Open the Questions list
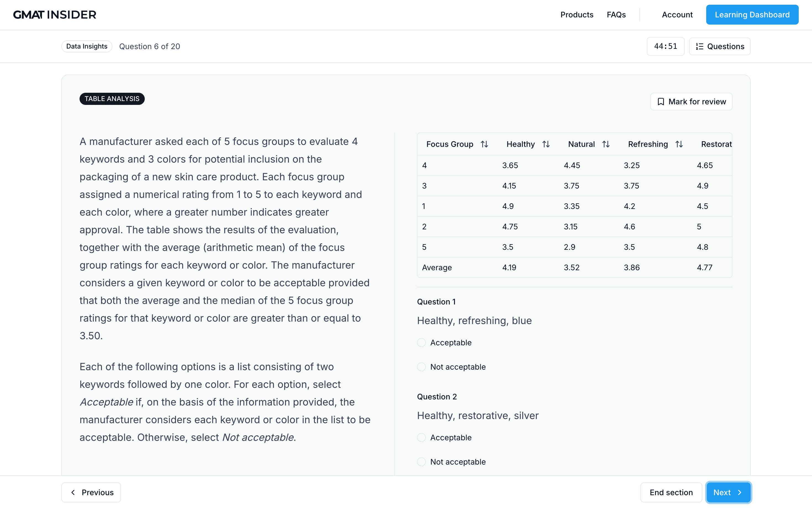812x509 pixels. (x=719, y=46)
